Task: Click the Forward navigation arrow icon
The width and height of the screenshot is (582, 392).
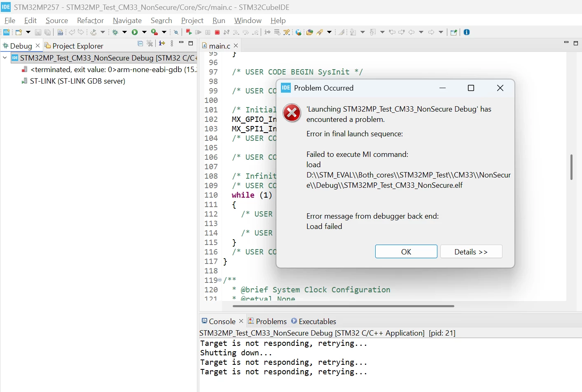Action: pos(431,32)
